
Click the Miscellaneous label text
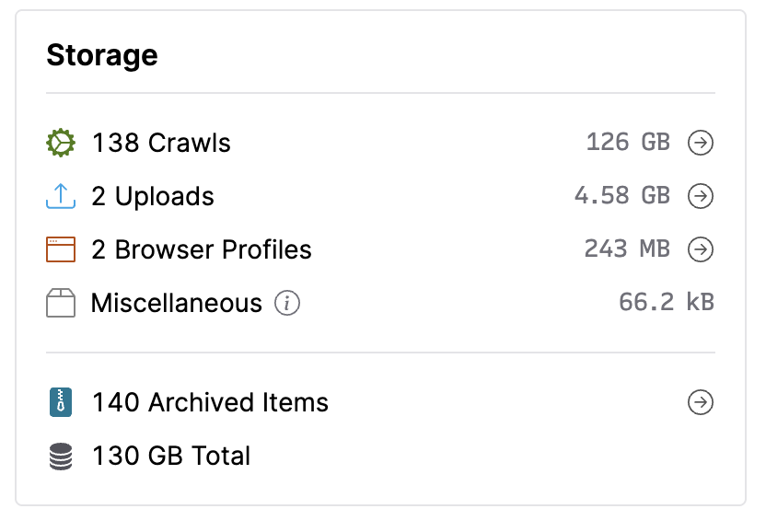click(177, 303)
